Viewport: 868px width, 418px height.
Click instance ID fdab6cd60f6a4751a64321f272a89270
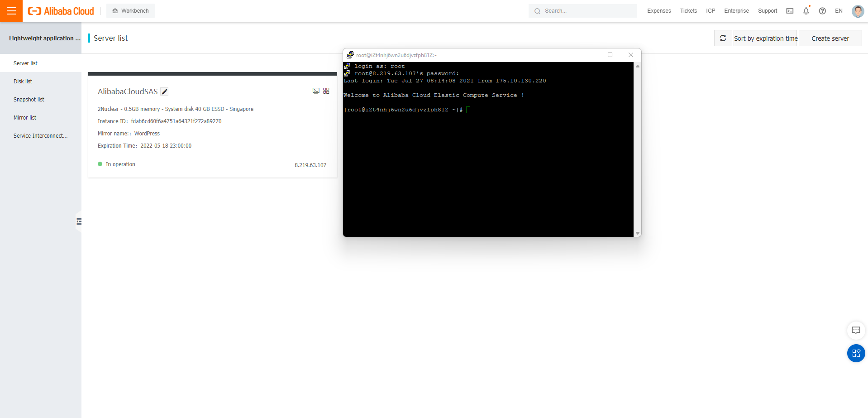point(176,121)
